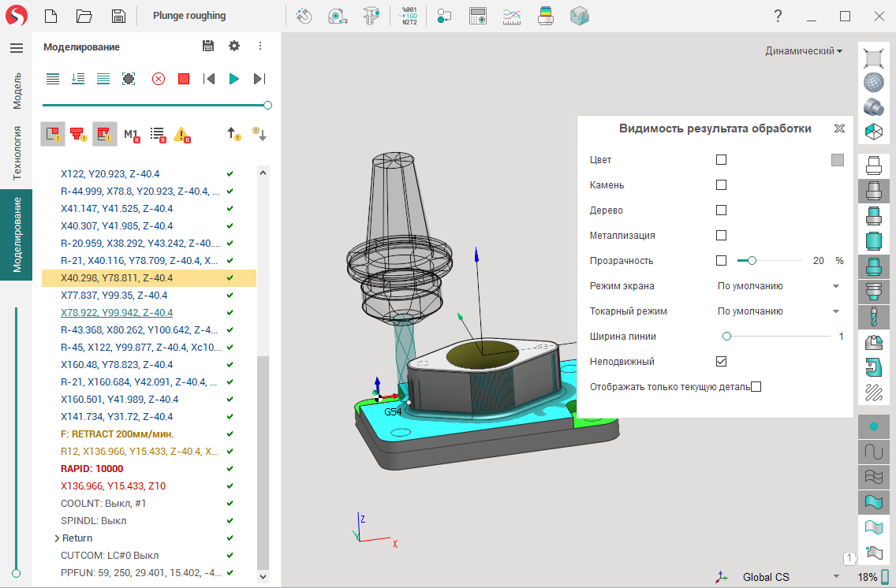Click the simulation settings gear icon

tap(234, 47)
